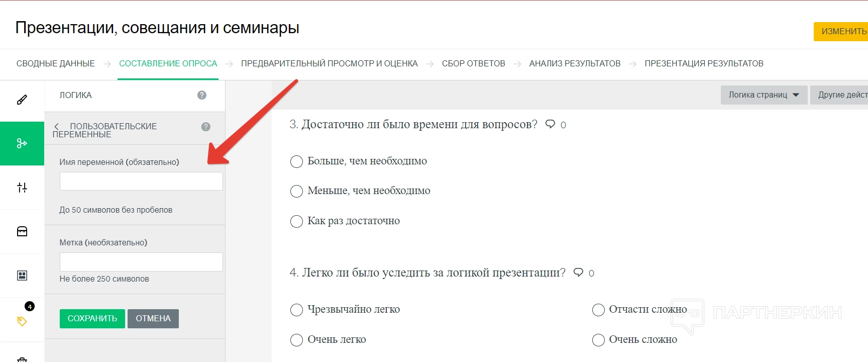The height and width of the screenshot is (362, 868).
Task: Expand the 'Логика страниц' dropdown
Action: click(764, 95)
